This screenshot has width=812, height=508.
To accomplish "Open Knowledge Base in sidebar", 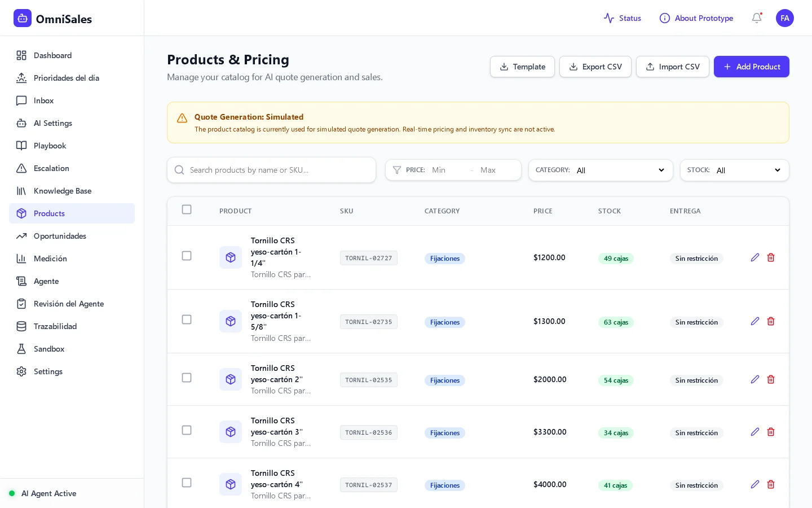I will pyautogui.click(x=72, y=191).
